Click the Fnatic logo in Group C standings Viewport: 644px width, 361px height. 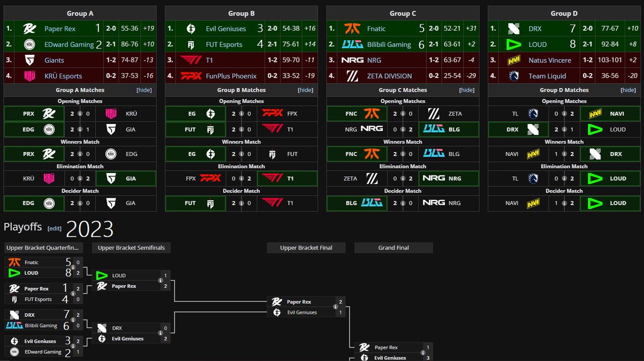352,29
